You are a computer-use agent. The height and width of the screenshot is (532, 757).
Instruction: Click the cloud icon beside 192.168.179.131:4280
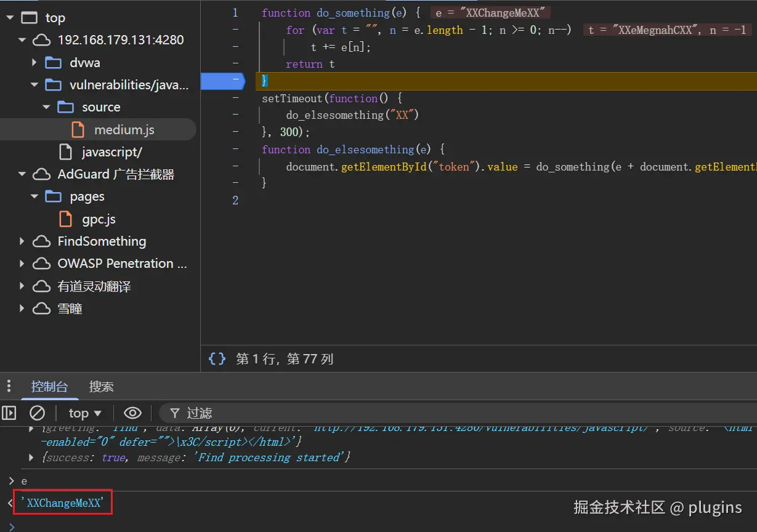[x=41, y=40]
